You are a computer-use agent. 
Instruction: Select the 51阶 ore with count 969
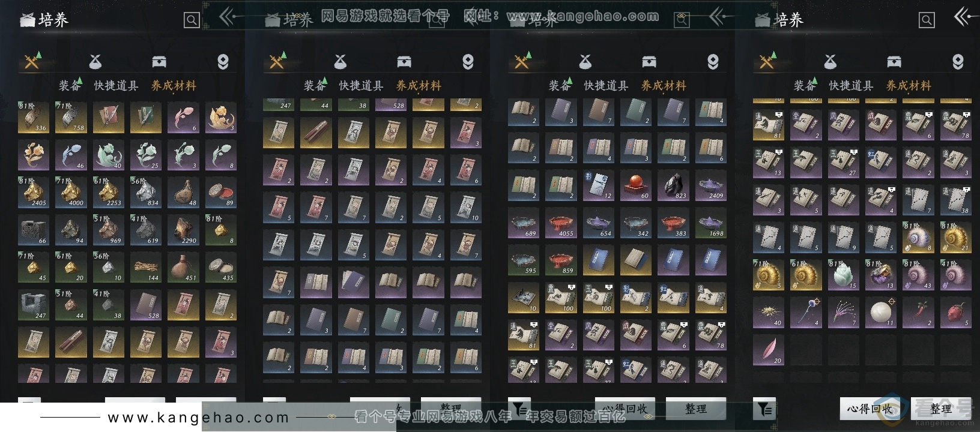108,230
